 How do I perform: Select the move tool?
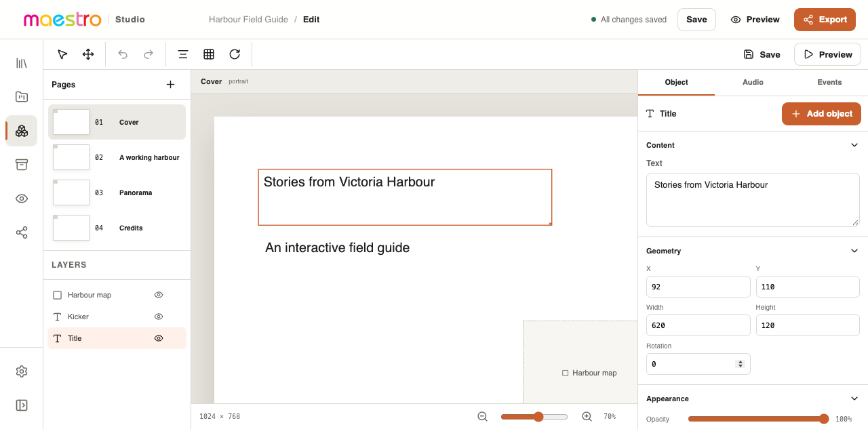(88, 54)
